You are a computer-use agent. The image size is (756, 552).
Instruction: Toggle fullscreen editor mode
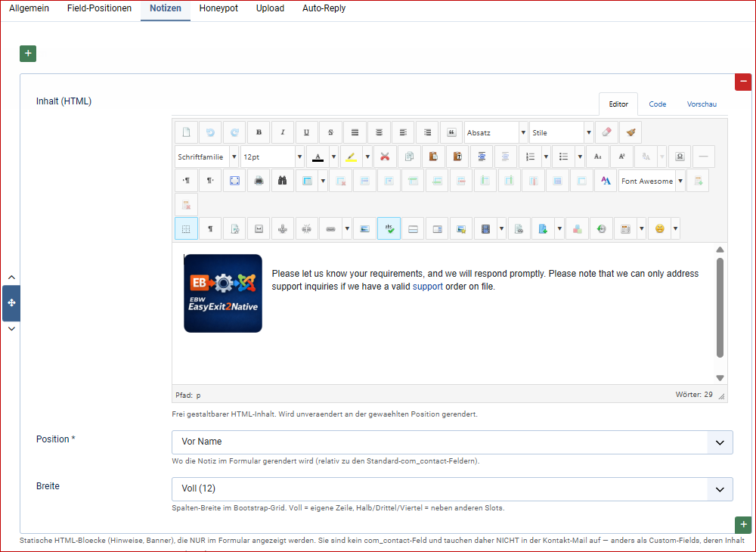(x=234, y=181)
